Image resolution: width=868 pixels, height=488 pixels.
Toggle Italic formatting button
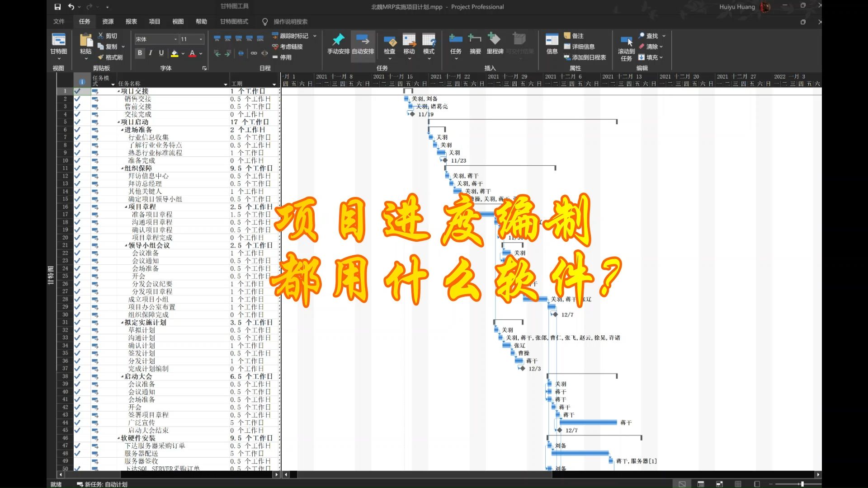point(151,53)
